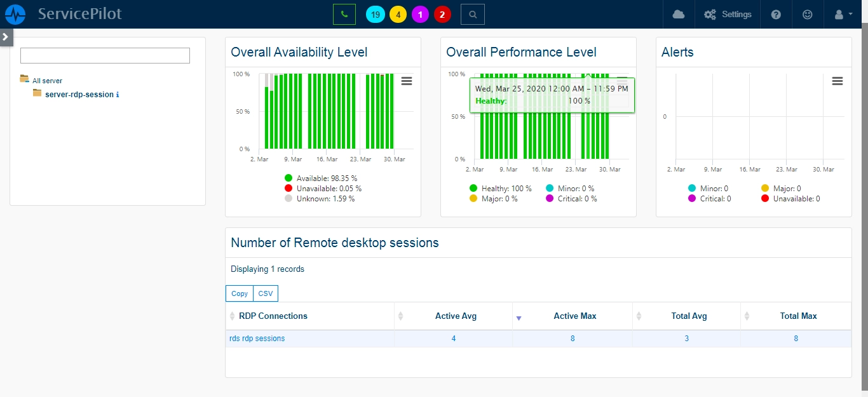Toggle the Unknown legend item
The height and width of the screenshot is (397, 868).
320,198
